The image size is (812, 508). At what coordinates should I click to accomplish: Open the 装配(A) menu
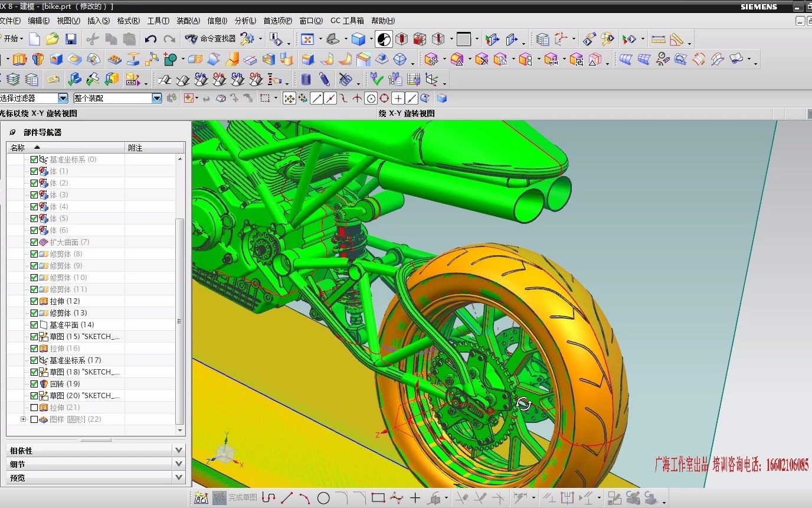[x=188, y=21]
